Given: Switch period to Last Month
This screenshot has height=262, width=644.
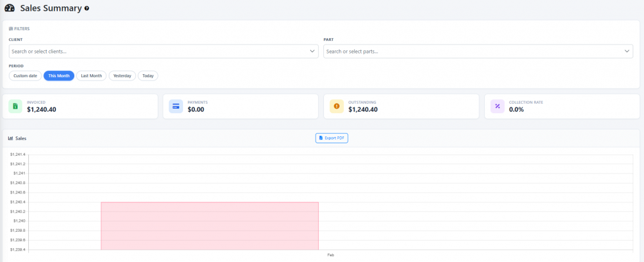Looking at the screenshot, I should (x=91, y=75).
